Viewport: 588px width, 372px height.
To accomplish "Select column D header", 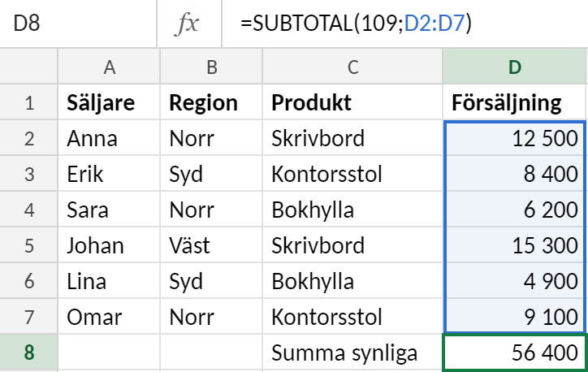I will tap(515, 67).
